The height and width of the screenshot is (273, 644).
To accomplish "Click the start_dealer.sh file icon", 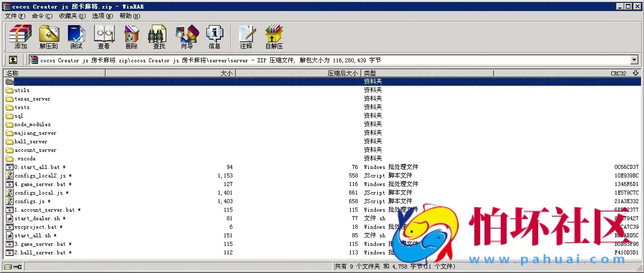I will [10, 218].
